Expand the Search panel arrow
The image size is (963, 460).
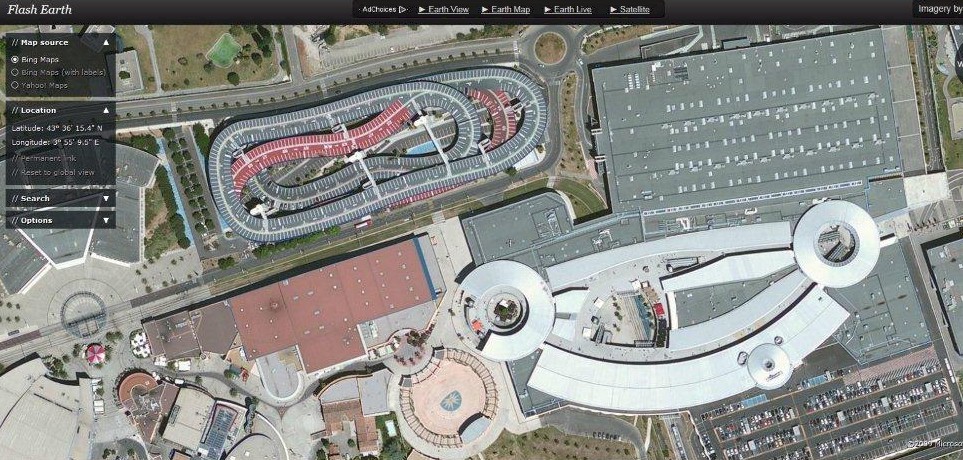[x=106, y=198]
